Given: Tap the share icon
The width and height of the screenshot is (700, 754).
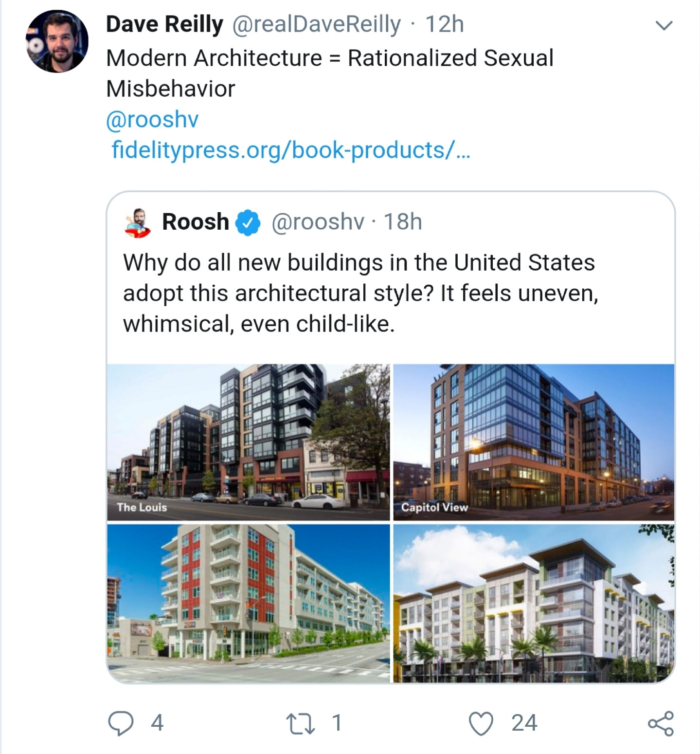Looking at the screenshot, I should (661, 723).
